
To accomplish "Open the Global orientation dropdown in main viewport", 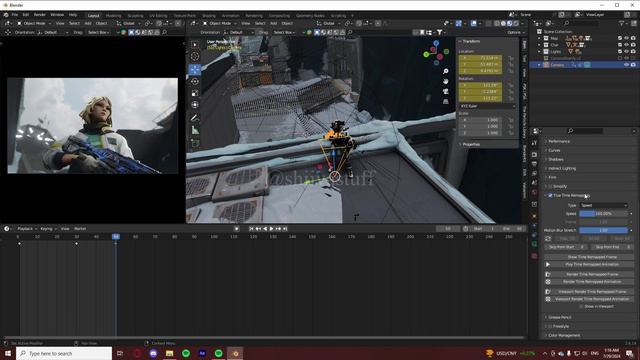I will pos(329,23).
